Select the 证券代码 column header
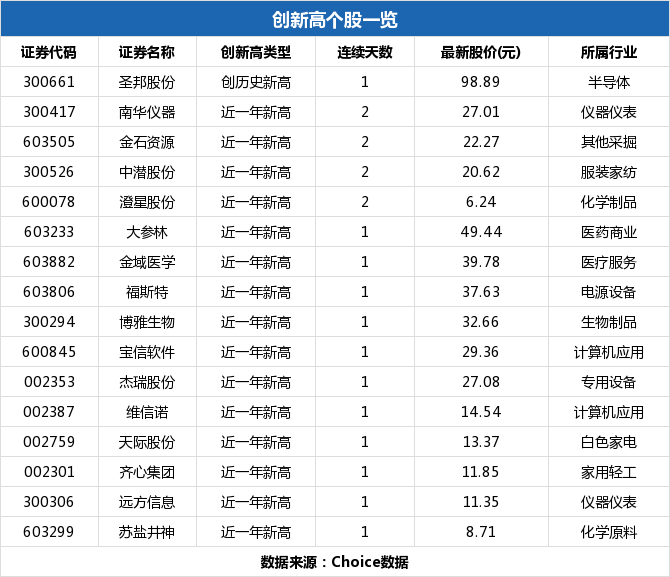 tap(49, 52)
